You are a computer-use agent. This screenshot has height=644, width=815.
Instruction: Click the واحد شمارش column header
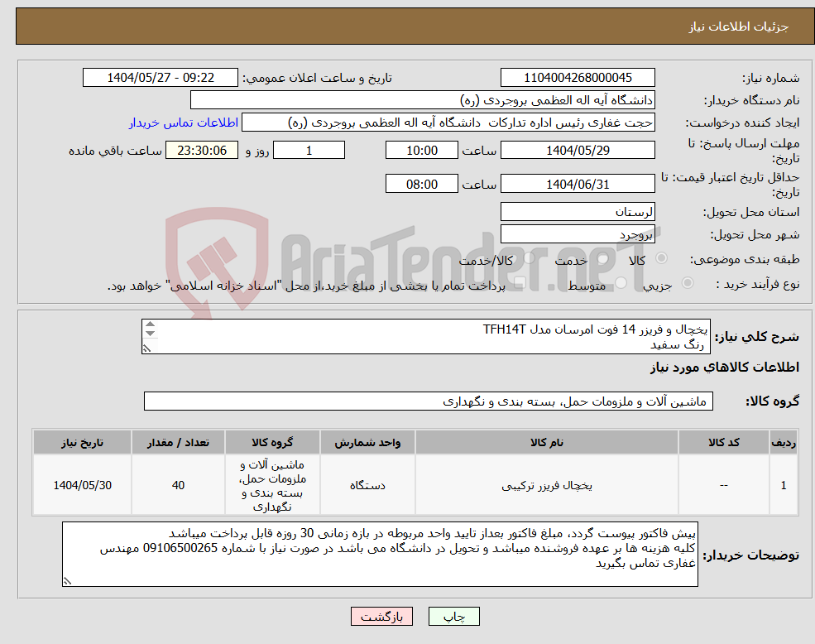point(367,442)
